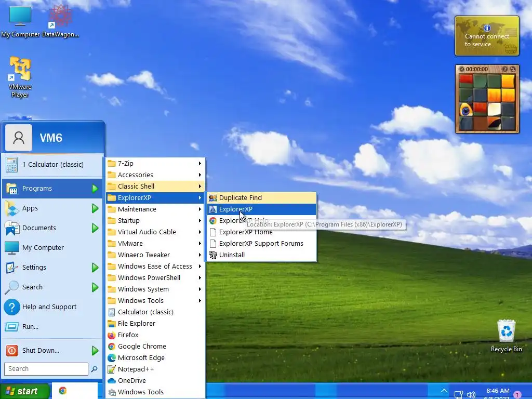Expand the Documents submenu arrow
Screen dimensions: 532x399
click(95, 228)
